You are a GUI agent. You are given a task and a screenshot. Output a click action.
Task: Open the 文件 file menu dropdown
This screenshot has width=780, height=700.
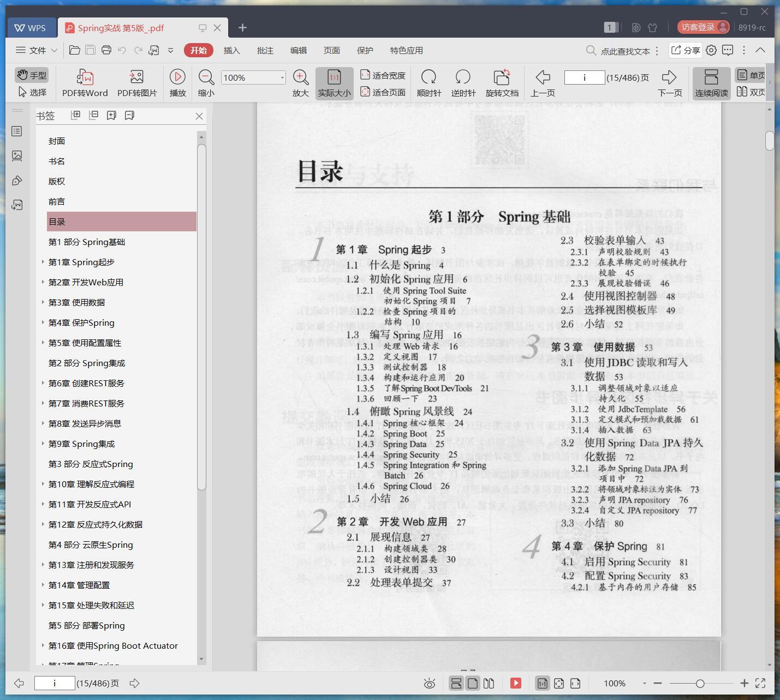[36, 50]
